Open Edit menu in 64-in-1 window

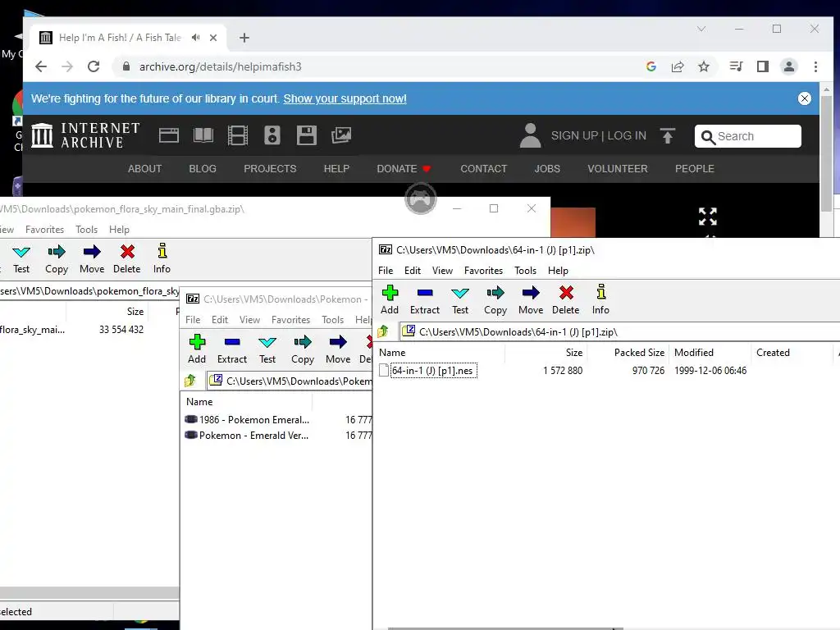tap(413, 271)
